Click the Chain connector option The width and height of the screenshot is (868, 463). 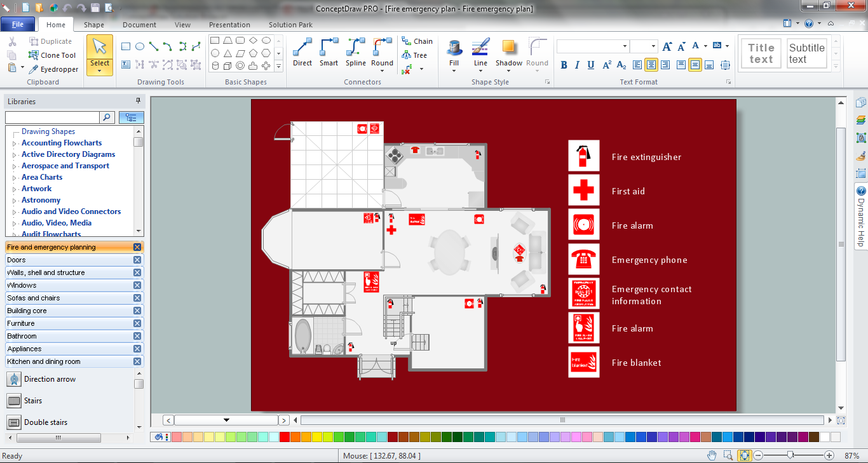click(x=417, y=41)
